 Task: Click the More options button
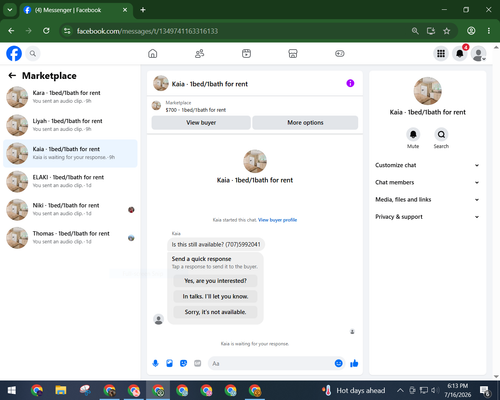(x=305, y=123)
